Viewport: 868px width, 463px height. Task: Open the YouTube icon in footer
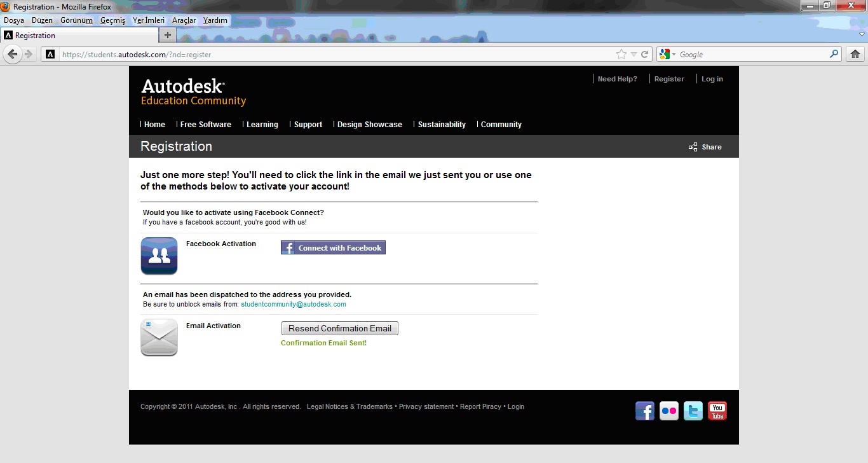(x=717, y=411)
